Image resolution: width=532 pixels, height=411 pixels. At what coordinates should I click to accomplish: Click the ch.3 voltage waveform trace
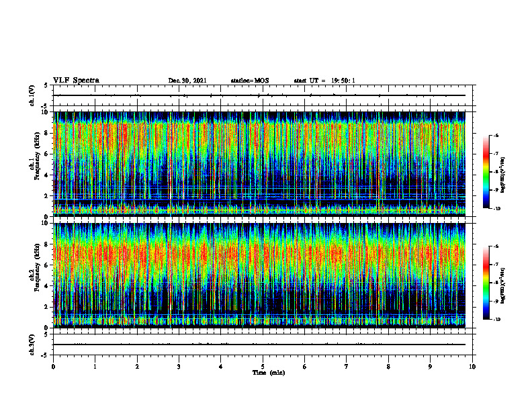259,345
